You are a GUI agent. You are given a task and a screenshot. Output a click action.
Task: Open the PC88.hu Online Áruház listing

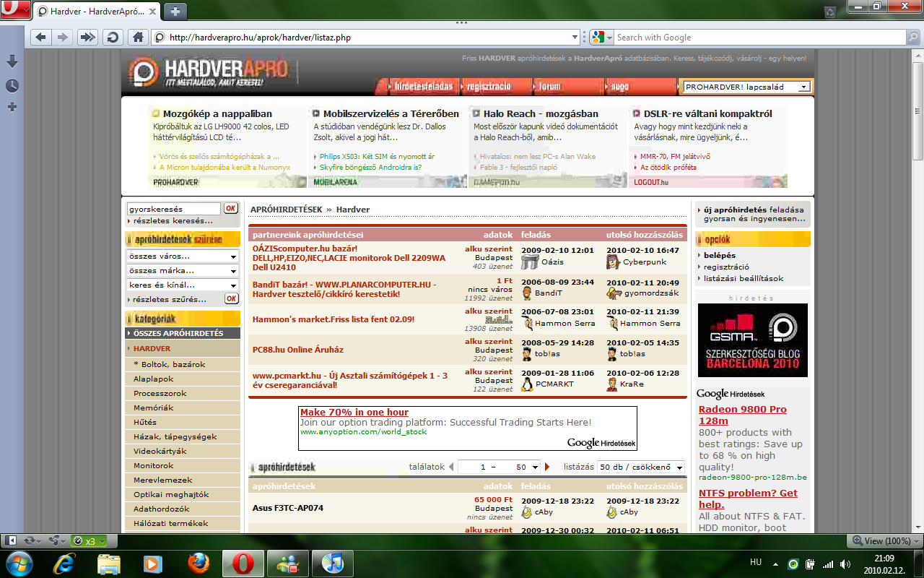(298, 350)
